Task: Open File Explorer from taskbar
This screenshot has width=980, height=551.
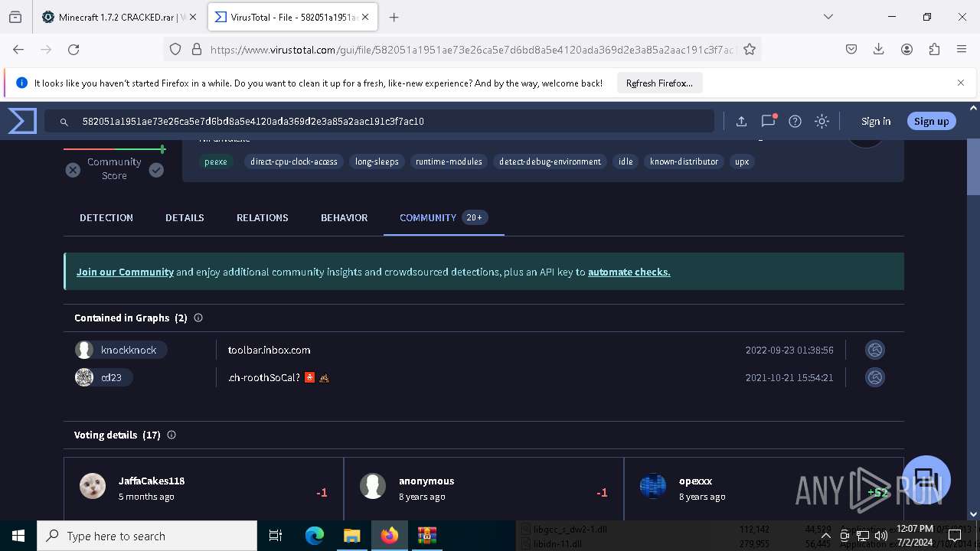Action: click(x=351, y=536)
